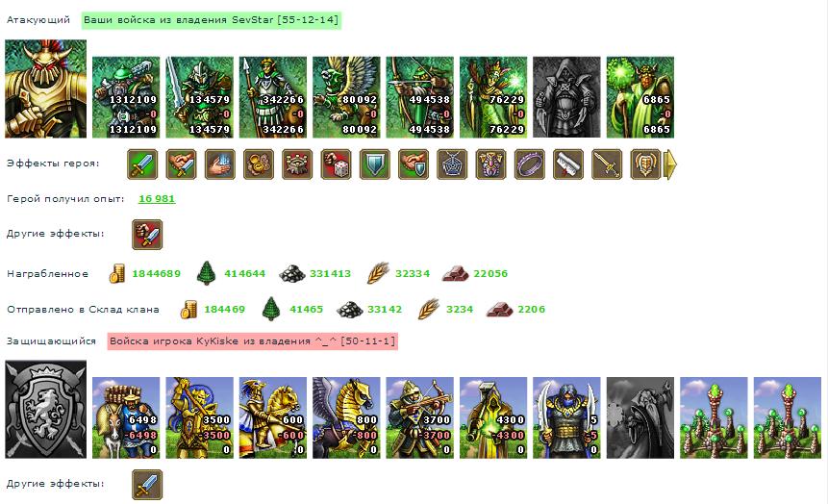Image resolution: width=828 pixels, height=504 pixels.
Task: Open attacker label Ваши войска из владения SevStar
Action: click(x=211, y=20)
